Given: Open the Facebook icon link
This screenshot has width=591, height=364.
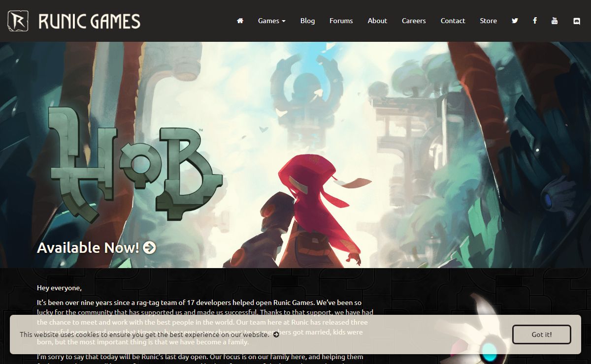Looking at the screenshot, I should click(x=535, y=21).
